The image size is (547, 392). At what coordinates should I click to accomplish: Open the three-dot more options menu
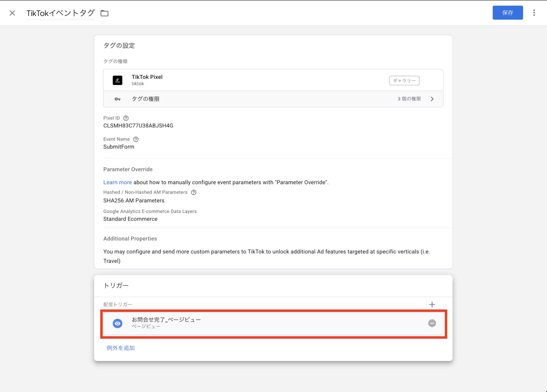point(534,13)
